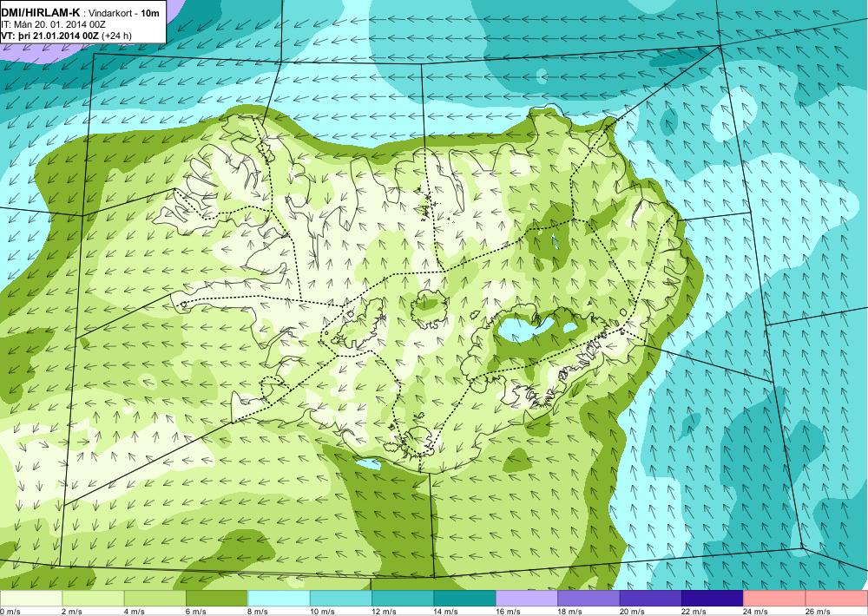868x616 pixels.
Task: Click the DMI/HIRLAM-K title text
Action: point(40,13)
